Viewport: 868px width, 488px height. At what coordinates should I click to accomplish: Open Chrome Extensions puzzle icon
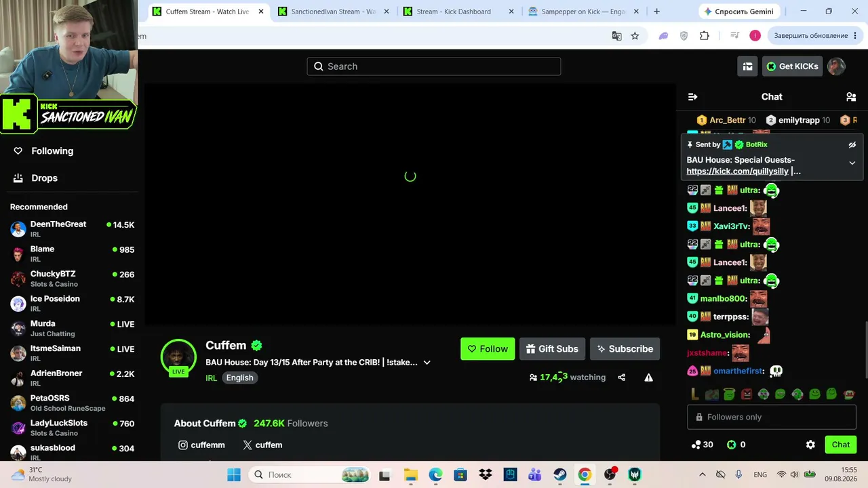[x=705, y=36]
